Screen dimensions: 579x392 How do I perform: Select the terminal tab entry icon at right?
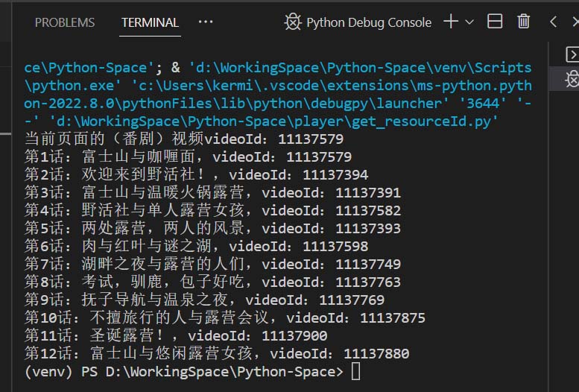(572, 54)
